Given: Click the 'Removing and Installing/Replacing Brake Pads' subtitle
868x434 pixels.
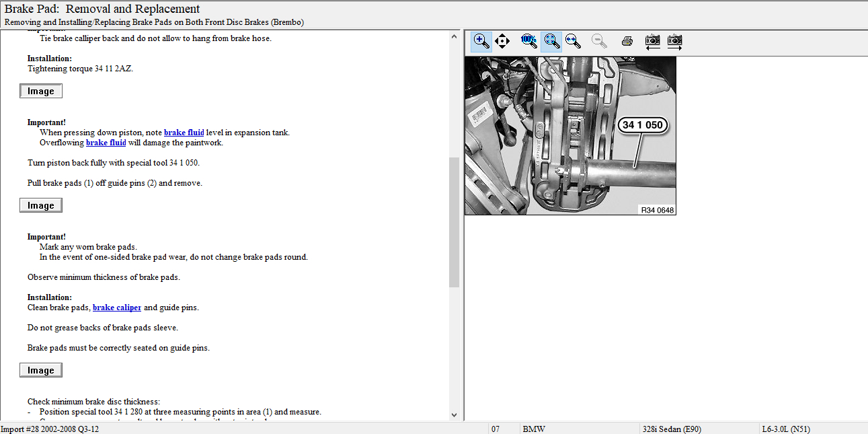Looking at the screenshot, I should (154, 22).
